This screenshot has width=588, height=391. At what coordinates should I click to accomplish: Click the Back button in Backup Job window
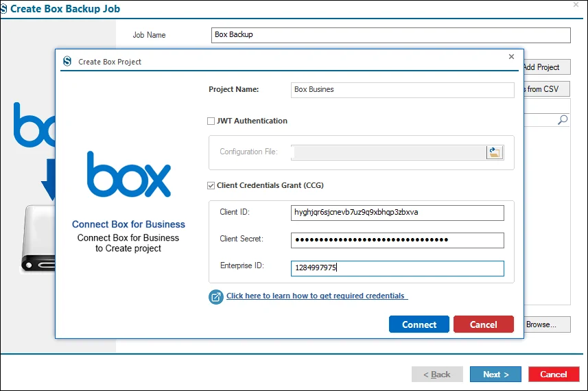click(x=437, y=374)
